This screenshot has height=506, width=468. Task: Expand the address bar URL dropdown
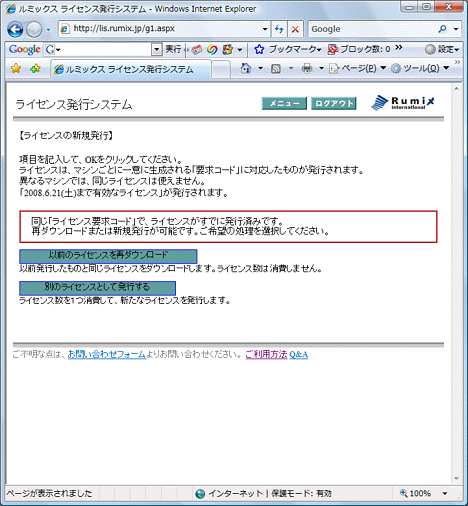pyautogui.click(x=265, y=29)
